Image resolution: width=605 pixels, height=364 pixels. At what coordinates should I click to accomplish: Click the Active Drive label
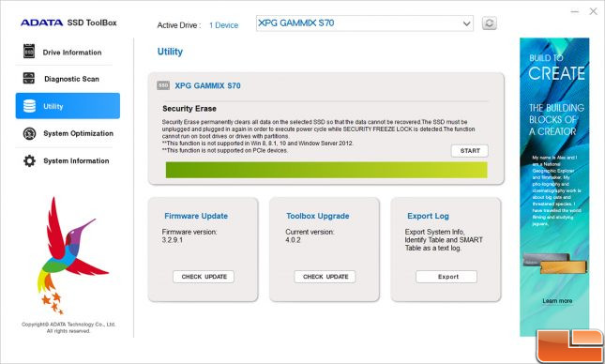click(179, 25)
